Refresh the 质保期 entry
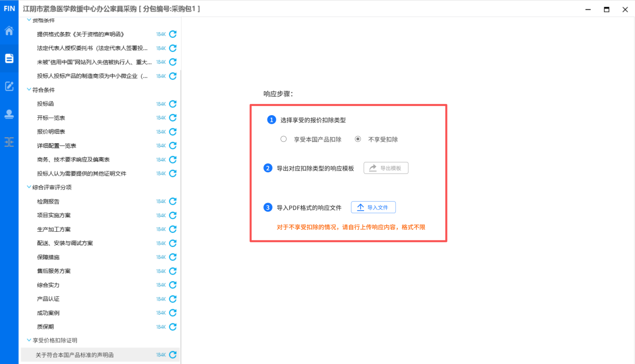The image size is (635, 364). (x=172, y=327)
